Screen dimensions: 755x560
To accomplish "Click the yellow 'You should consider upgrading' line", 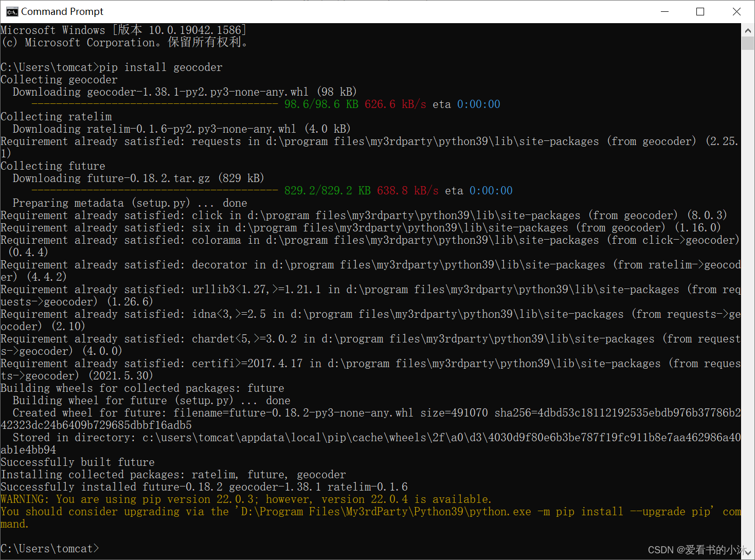I will coord(370,518).
